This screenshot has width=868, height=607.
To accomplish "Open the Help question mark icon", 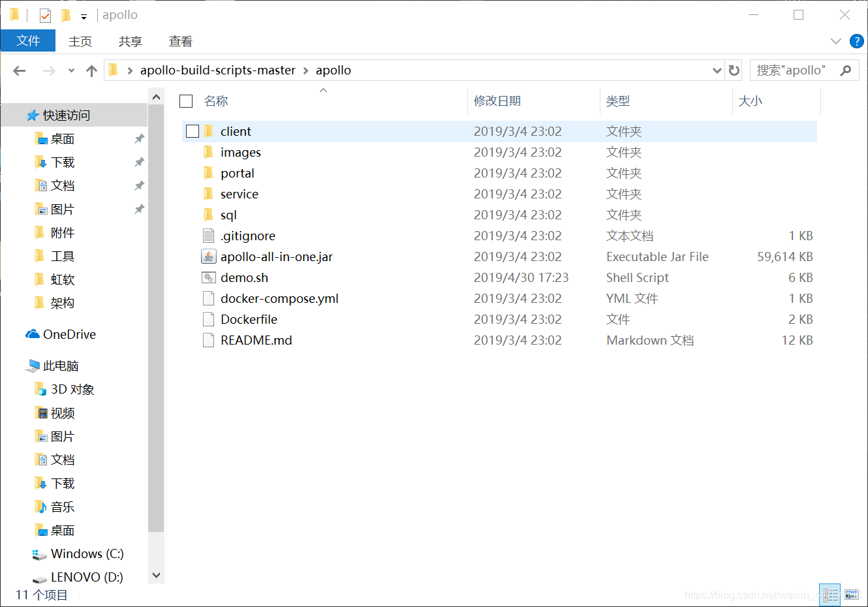I will click(x=857, y=41).
